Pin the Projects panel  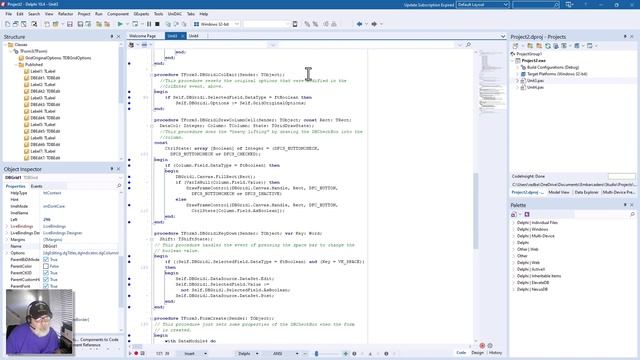point(625,37)
